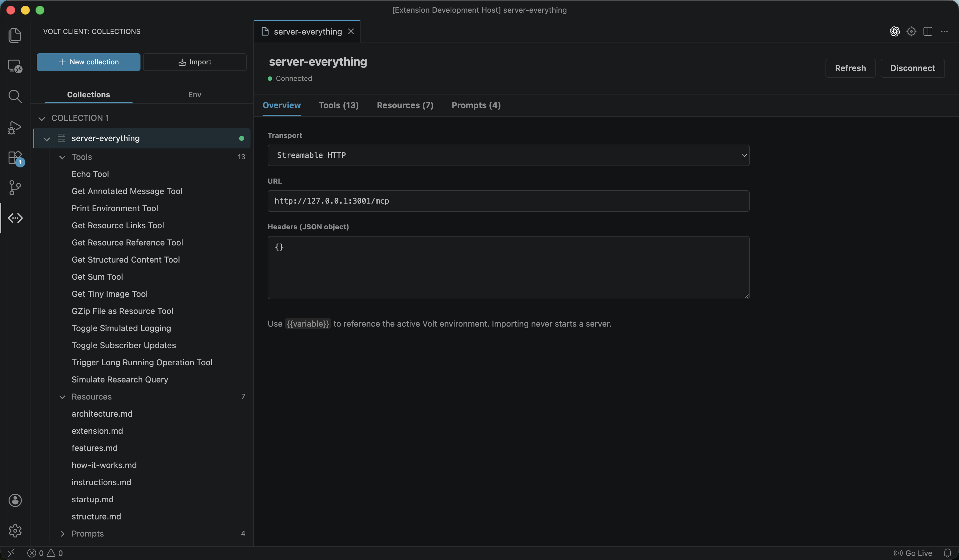Select Get Structured Content Tool
Screen dimensions: 959x560
(126, 260)
